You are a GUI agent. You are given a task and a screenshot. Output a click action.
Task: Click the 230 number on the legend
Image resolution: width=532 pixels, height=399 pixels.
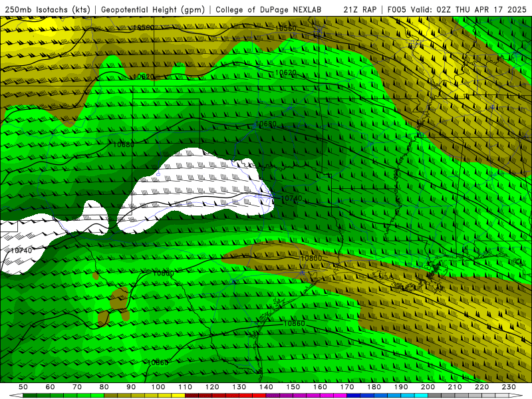pyautogui.click(x=509, y=387)
